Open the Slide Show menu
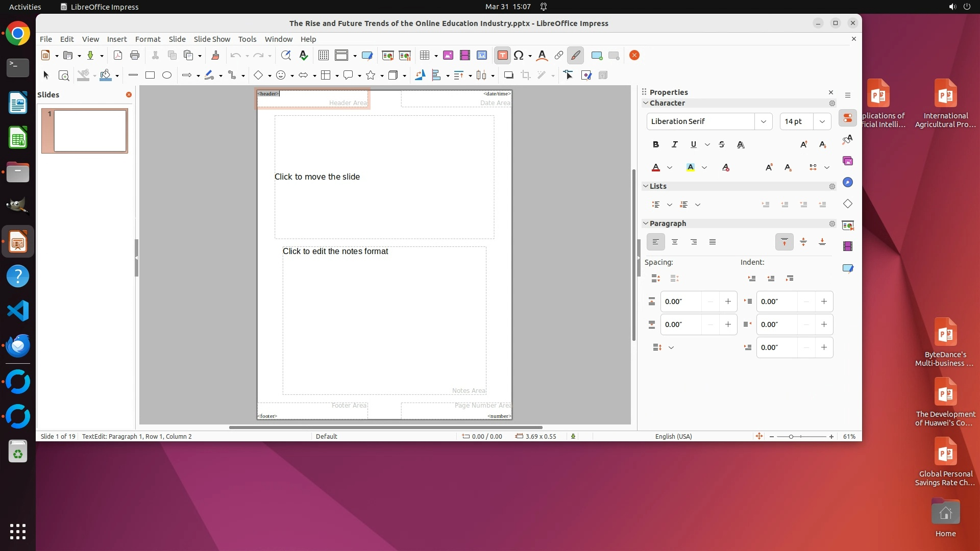 pyautogui.click(x=212, y=39)
